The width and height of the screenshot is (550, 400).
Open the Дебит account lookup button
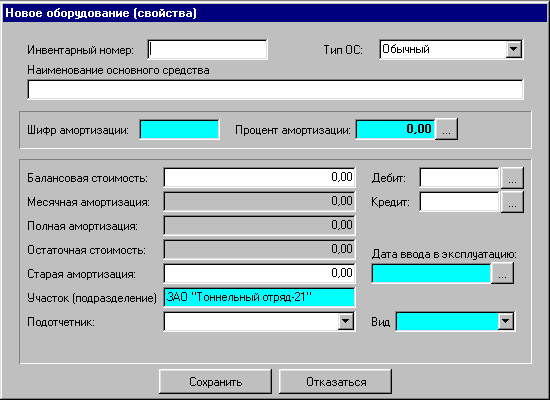[x=512, y=178]
